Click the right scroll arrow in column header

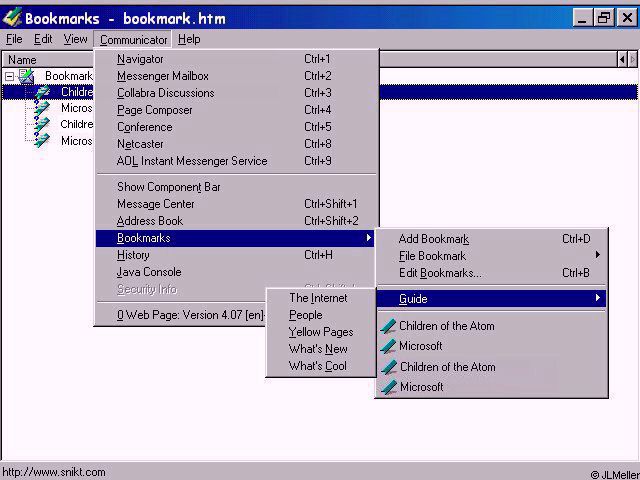pyautogui.click(x=632, y=60)
